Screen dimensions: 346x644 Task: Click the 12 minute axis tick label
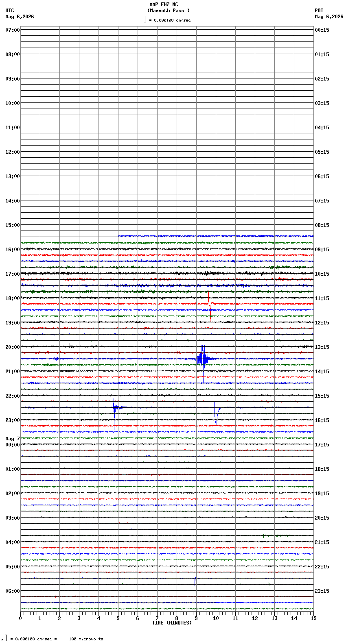255,618
